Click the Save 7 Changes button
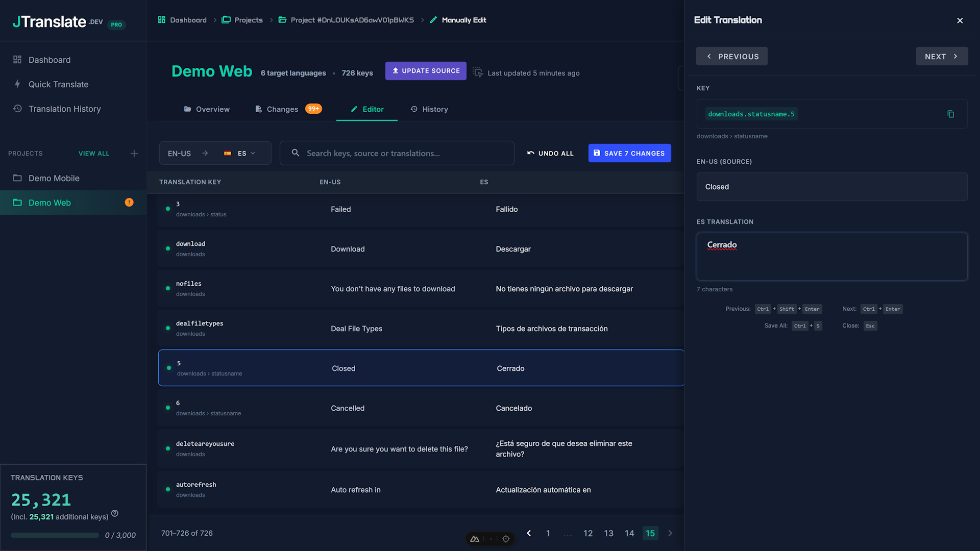Image resolution: width=980 pixels, height=551 pixels. (x=629, y=153)
